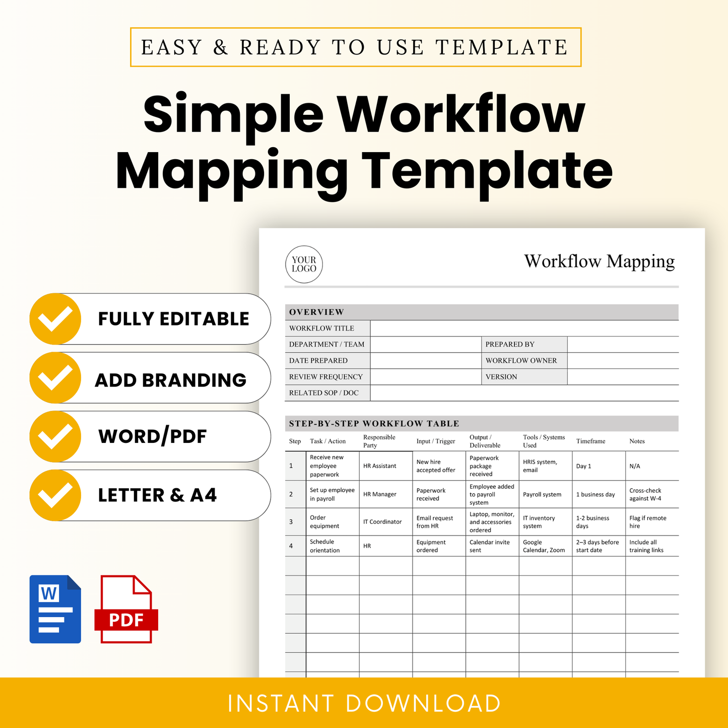
Task: Click the 'IT inventory system' cell
Action: pyautogui.click(x=546, y=522)
